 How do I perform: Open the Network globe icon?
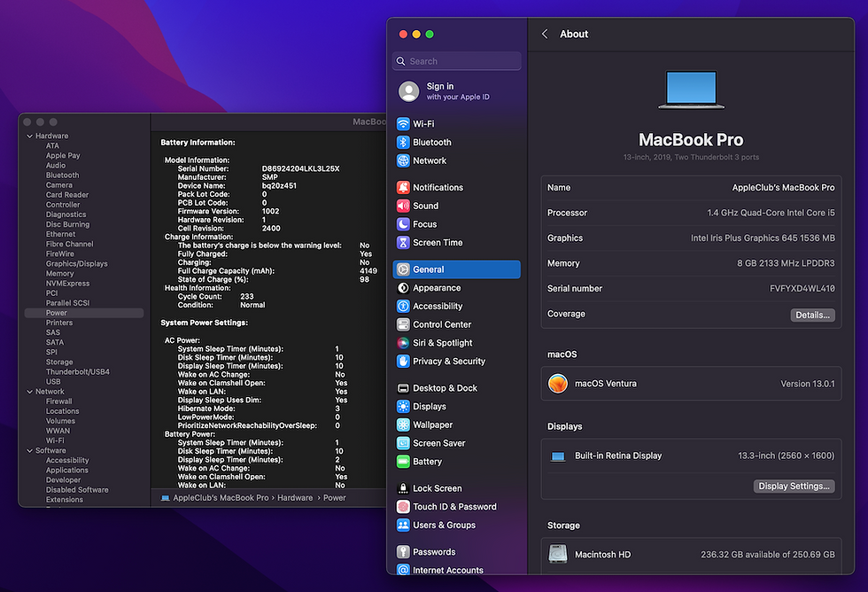click(403, 160)
